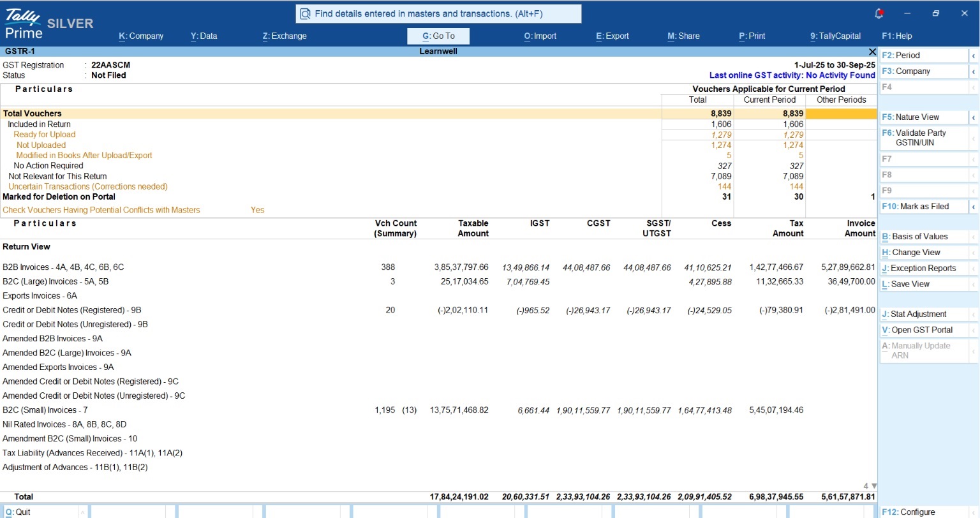Image resolution: width=980 pixels, height=518 pixels.
Task: Click B: Basis of Values button
Action: [x=924, y=236]
